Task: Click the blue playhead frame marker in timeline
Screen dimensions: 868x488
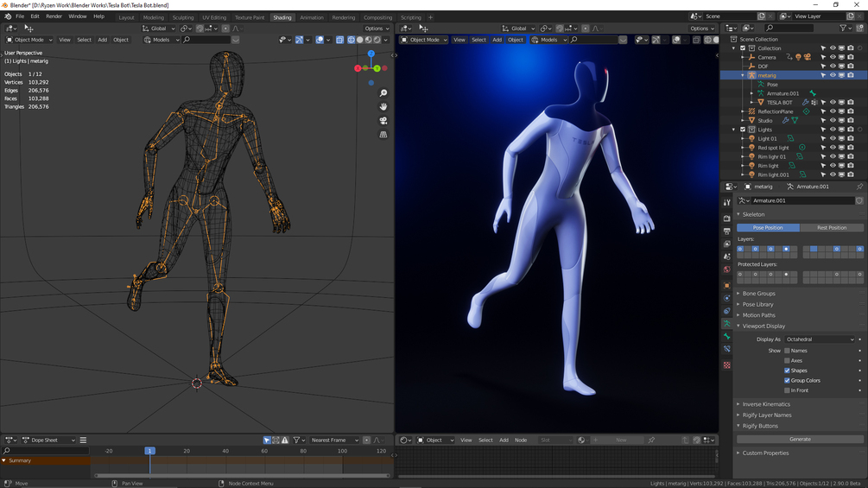Action: 149,451
